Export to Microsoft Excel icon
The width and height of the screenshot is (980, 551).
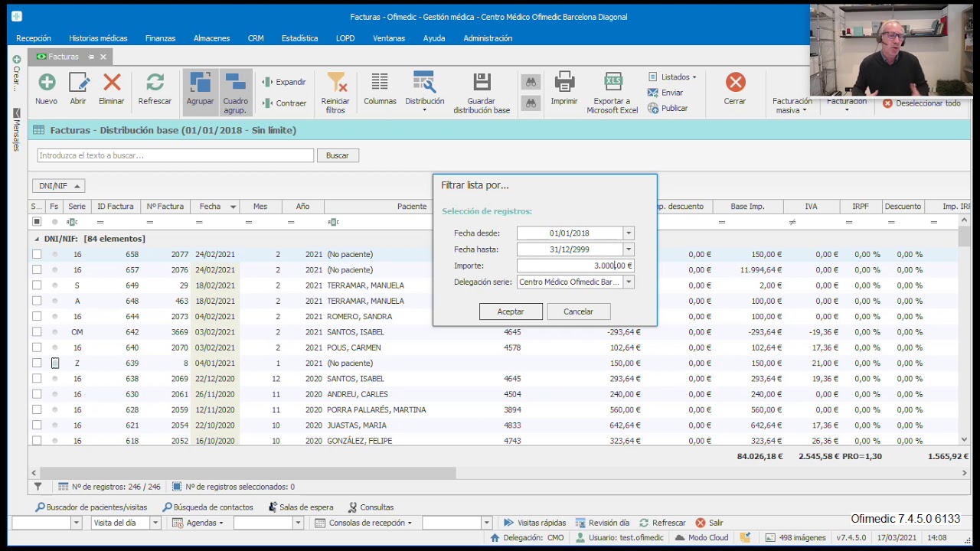point(612,82)
